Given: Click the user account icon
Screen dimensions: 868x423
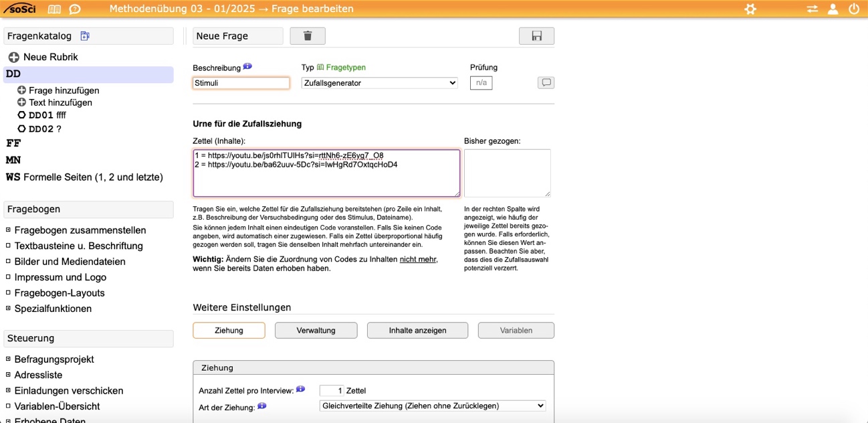Looking at the screenshot, I should (833, 9).
